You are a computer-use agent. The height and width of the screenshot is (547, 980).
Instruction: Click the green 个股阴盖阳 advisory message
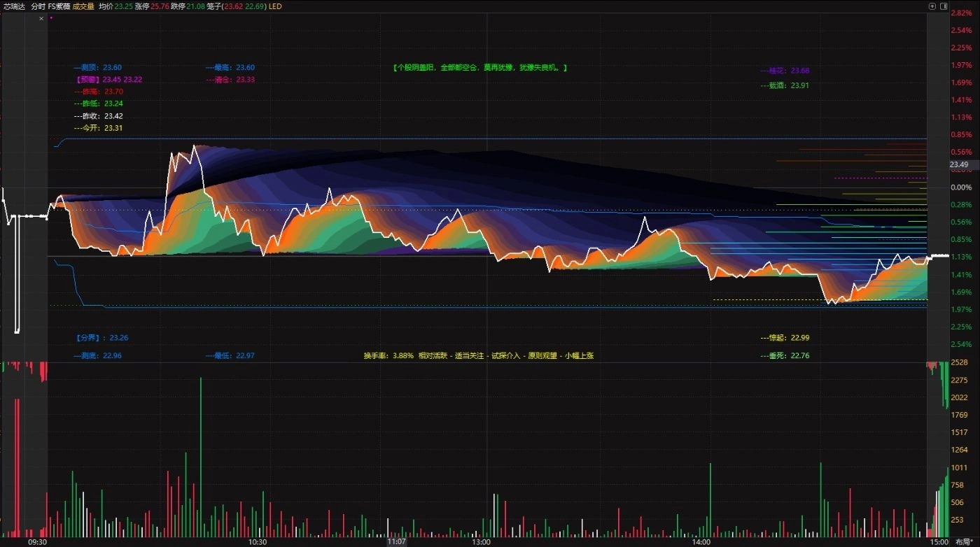[x=479, y=68]
